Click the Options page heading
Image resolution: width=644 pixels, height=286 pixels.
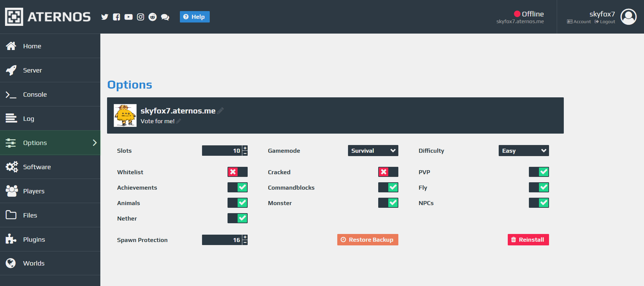coord(130,85)
